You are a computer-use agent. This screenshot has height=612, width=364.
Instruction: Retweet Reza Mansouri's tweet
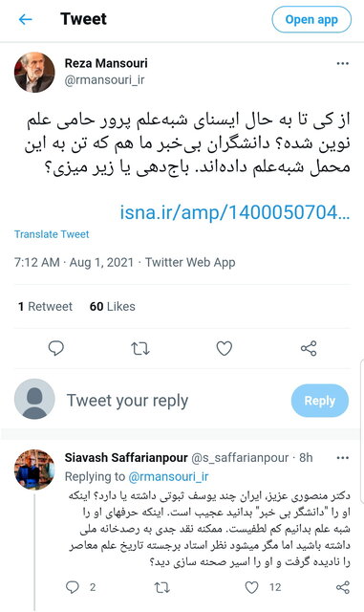click(140, 348)
